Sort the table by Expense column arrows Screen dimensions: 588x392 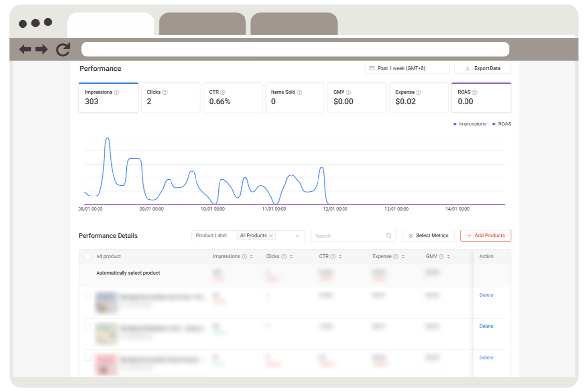[x=403, y=257]
